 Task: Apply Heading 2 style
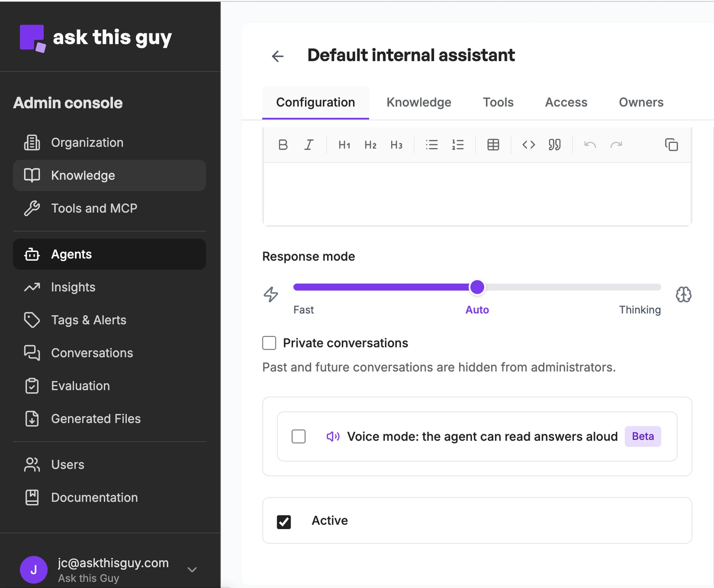[x=370, y=145]
